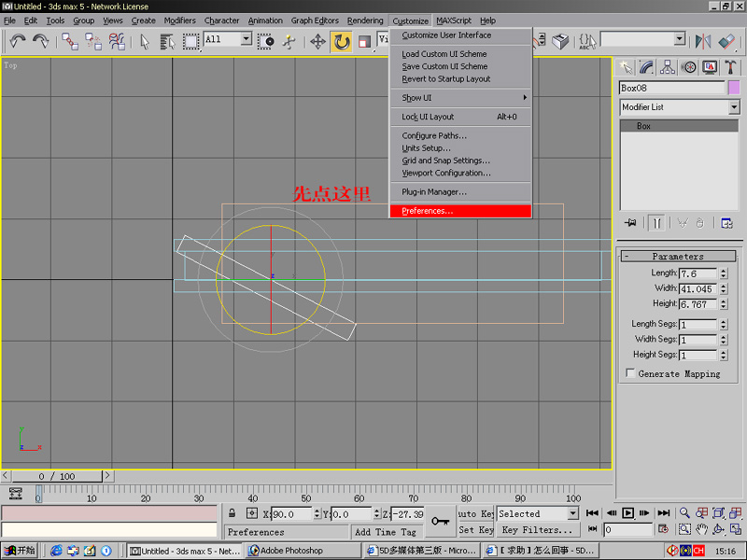Image resolution: width=747 pixels, height=560 pixels.
Task: Activate the Select and Scale tool
Action: tap(364, 41)
